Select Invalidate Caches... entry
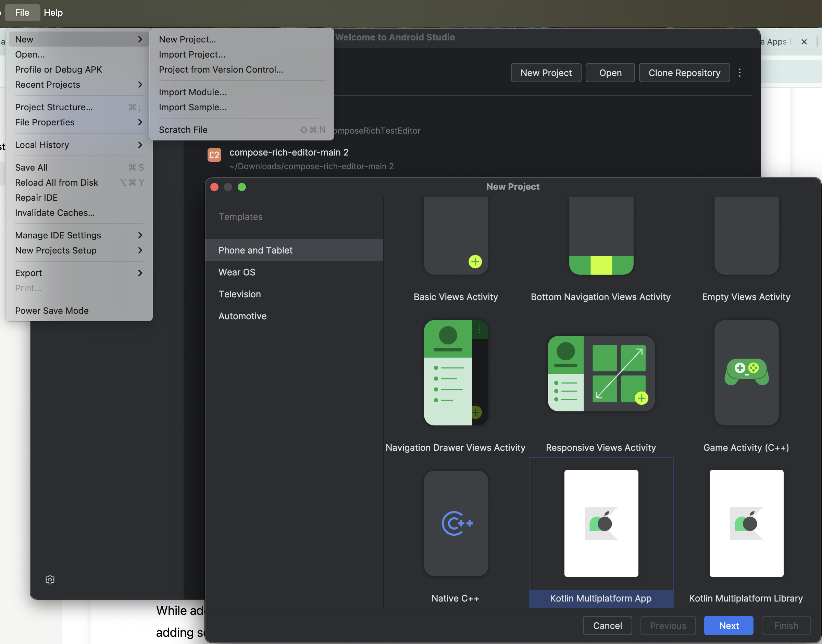Image resolution: width=822 pixels, height=644 pixels. pyautogui.click(x=79, y=213)
